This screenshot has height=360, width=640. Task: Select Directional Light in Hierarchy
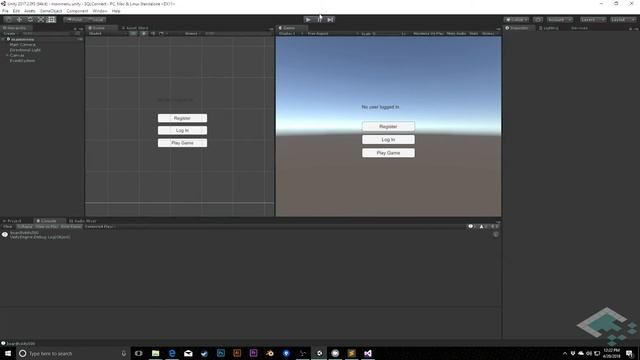point(25,50)
